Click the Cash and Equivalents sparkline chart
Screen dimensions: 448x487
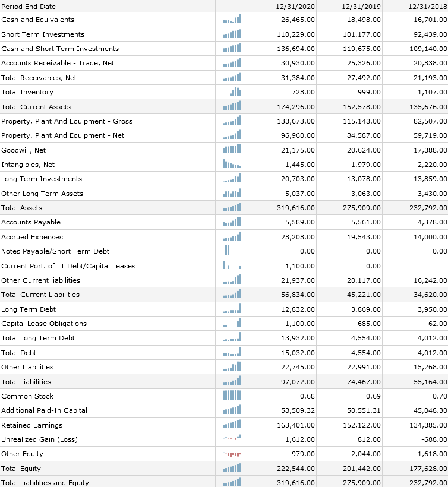click(x=232, y=20)
